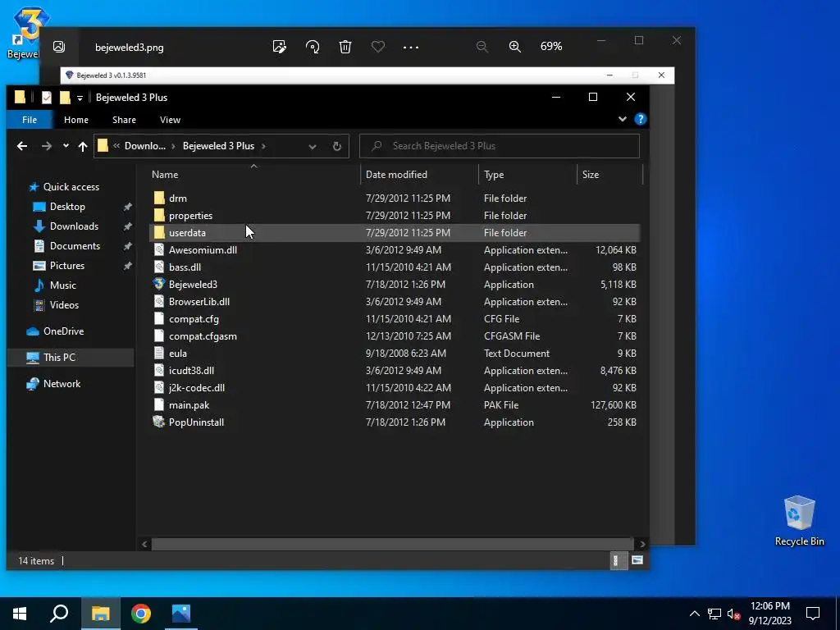840x630 pixels.
Task: Launch Google Chrome from taskbar
Action: [x=141, y=614]
